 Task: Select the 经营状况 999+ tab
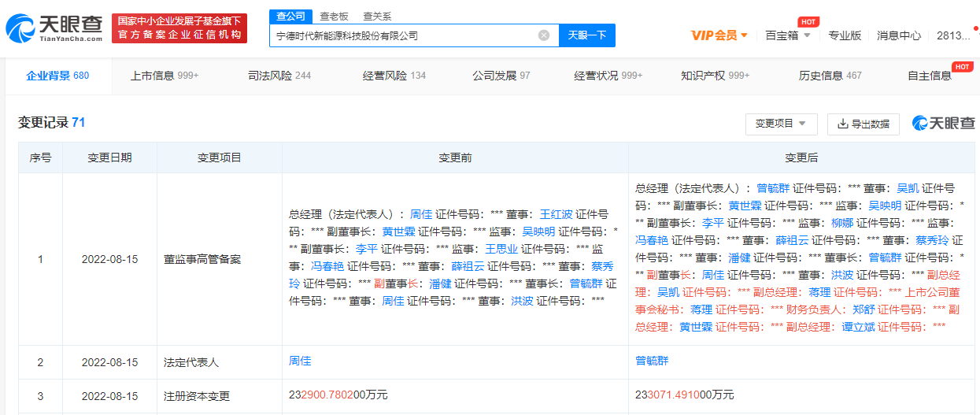[608, 76]
